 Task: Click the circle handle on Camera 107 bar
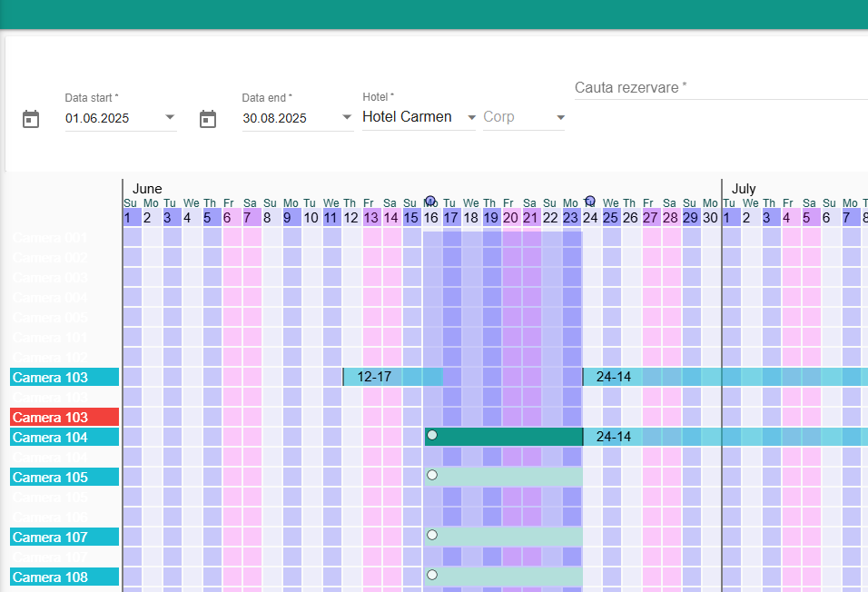432,535
